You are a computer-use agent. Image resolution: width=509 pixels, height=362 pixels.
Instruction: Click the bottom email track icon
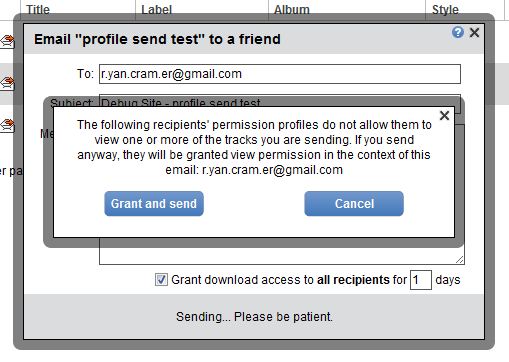click(7, 125)
